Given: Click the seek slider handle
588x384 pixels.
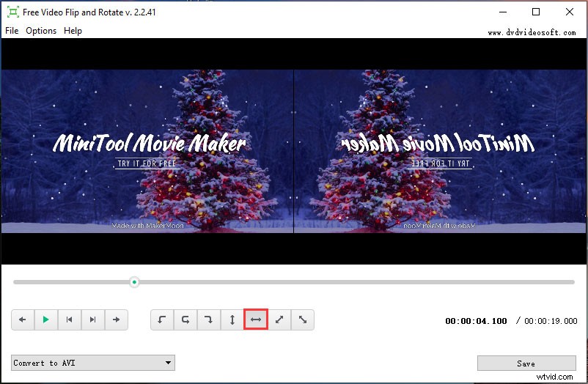Looking at the screenshot, I should pyautogui.click(x=134, y=282).
